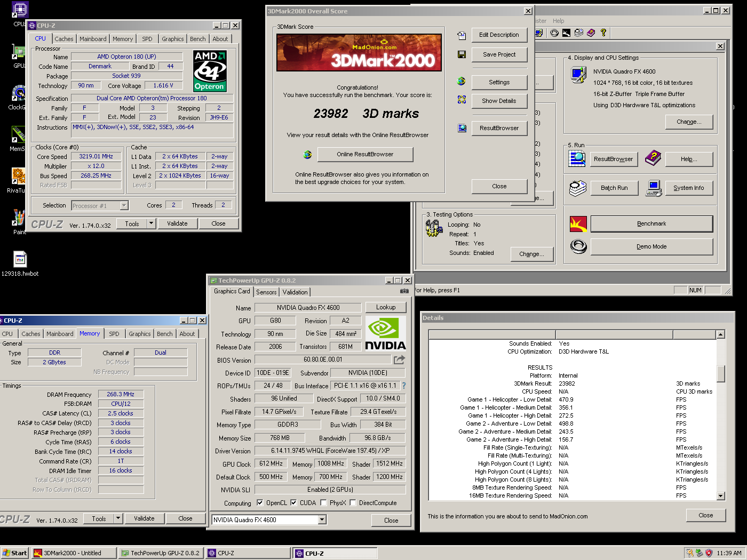Switch to TechPowerUp GPU-Z taskbar button
This screenshot has height=560, width=747.
(x=161, y=553)
